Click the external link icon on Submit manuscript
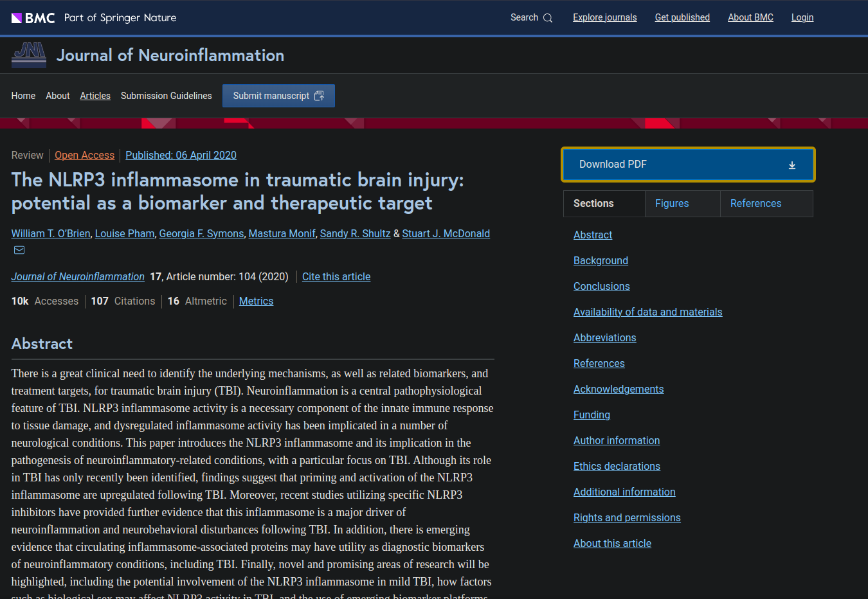This screenshot has width=868, height=599. (319, 96)
